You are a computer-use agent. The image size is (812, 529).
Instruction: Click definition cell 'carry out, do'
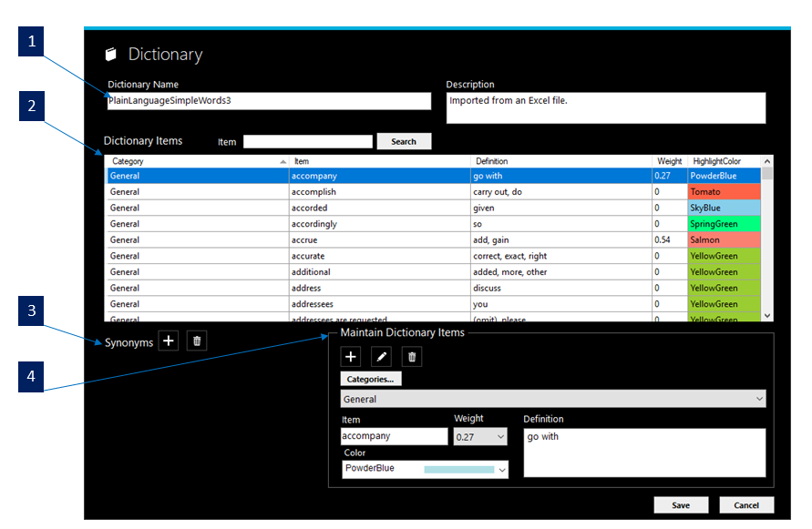[561, 192]
